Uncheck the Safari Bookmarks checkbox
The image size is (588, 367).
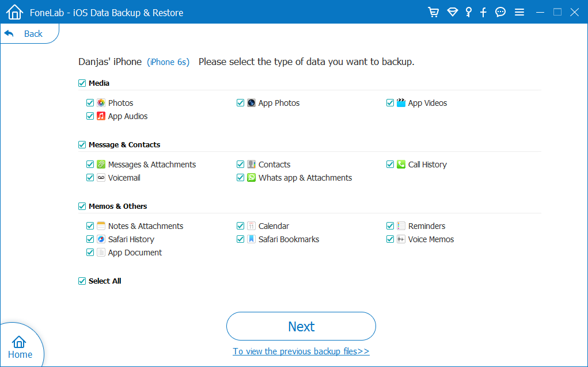240,239
